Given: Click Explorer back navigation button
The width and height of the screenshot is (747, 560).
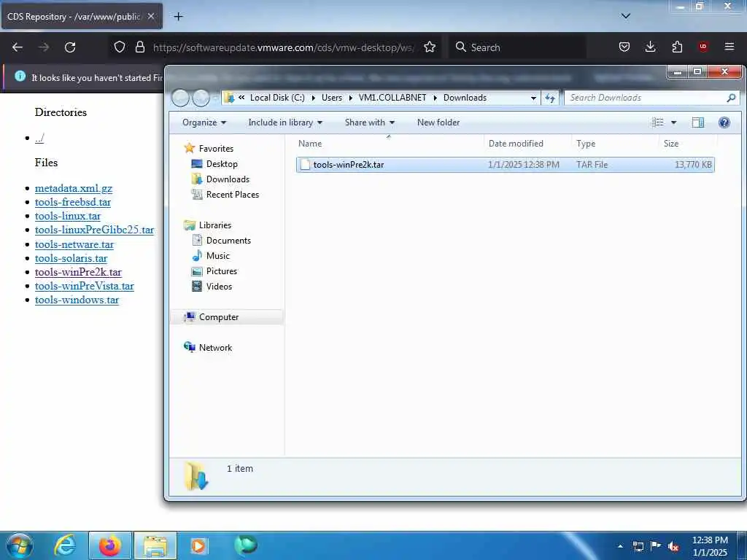Looking at the screenshot, I should coord(181,98).
